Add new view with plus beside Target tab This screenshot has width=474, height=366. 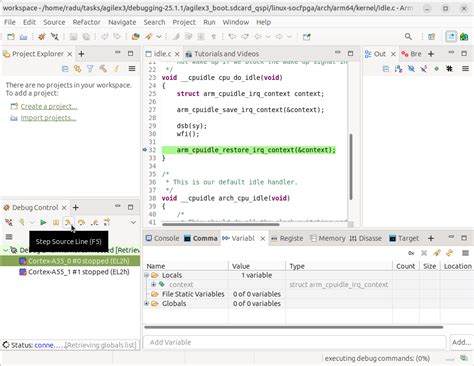pyautogui.click(x=431, y=238)
